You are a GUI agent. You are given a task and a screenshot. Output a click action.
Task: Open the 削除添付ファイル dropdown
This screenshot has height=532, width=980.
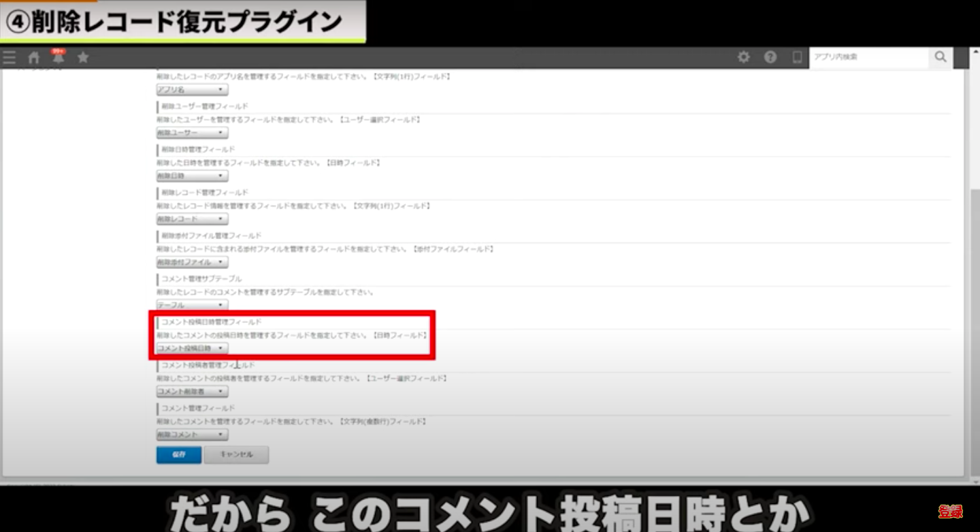192,262
